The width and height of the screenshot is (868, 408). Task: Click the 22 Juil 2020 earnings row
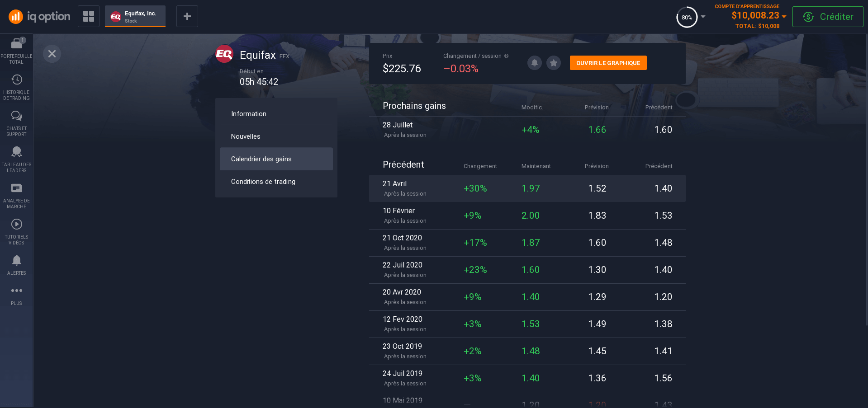click(x=527, y=270)
